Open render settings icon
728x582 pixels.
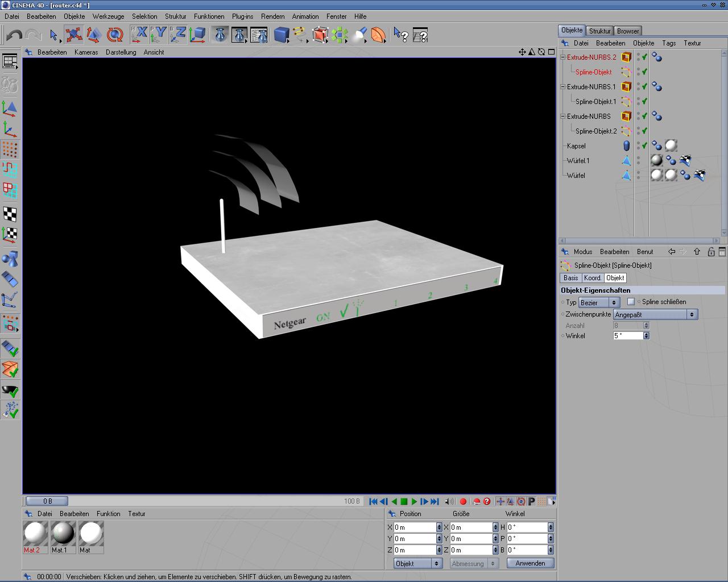tap(259, 35)
